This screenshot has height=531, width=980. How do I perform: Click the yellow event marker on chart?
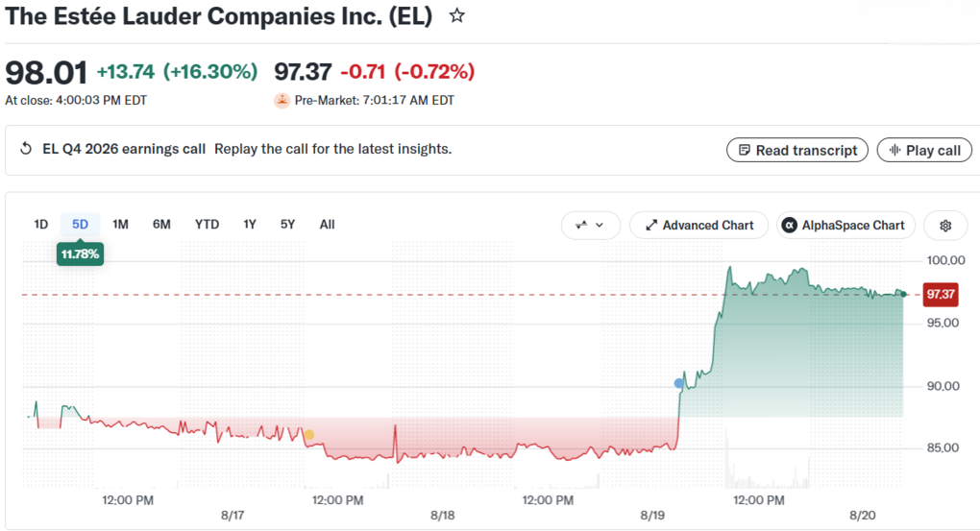coord(308,434)
